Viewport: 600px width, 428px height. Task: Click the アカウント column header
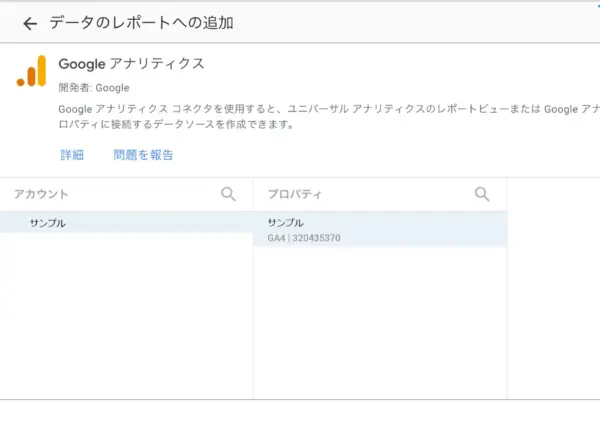pos(41,194)
